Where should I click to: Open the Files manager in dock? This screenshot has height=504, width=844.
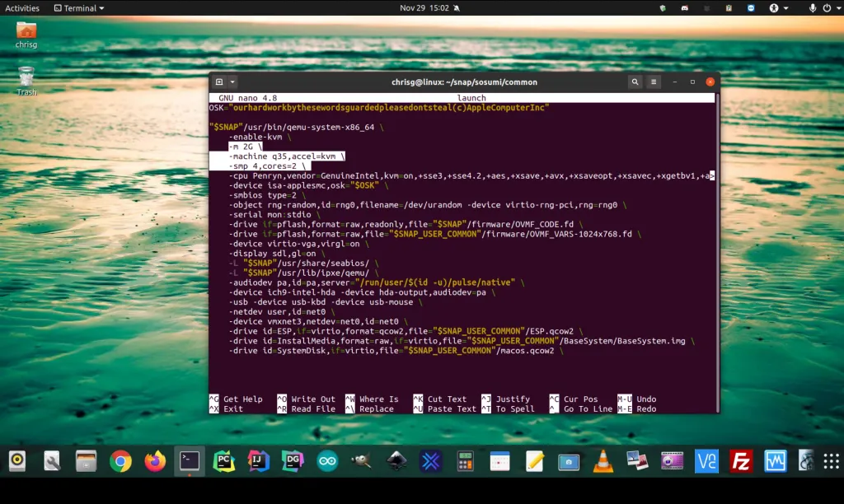tap(86, 460)
